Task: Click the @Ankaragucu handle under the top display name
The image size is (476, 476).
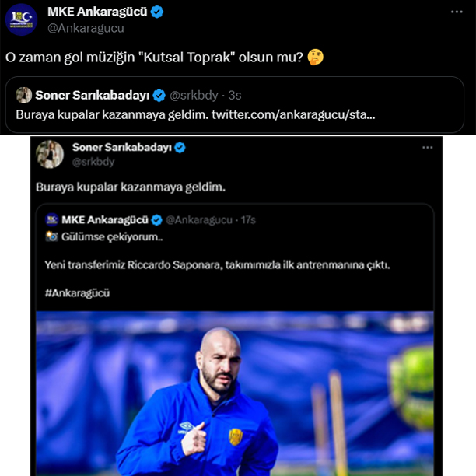Action: [86, 28]
